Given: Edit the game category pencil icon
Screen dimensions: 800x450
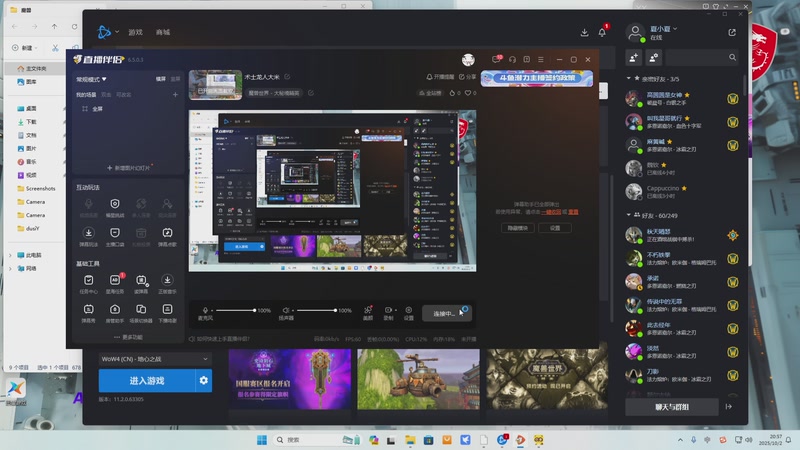Looking at the screenshot, I should click(311, 93).
